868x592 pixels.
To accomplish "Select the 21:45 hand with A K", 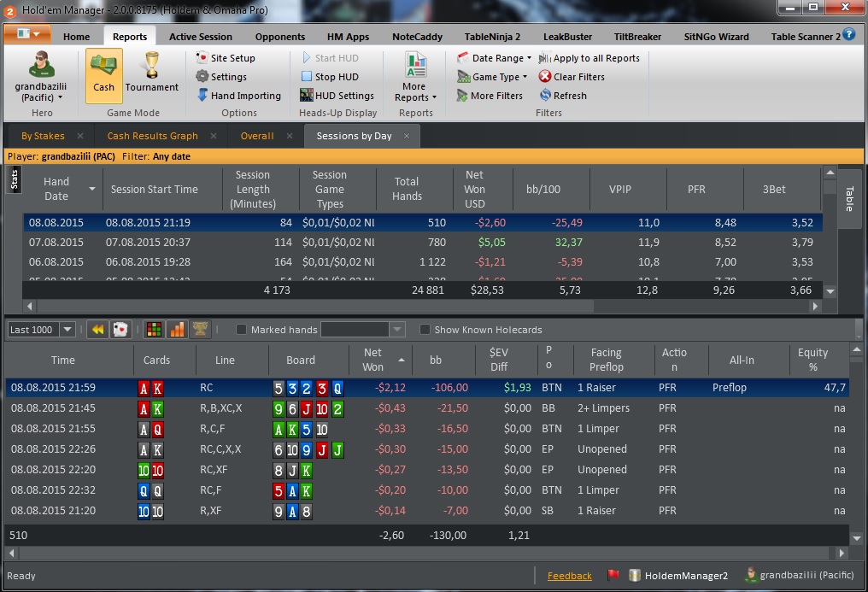I will 427,408.
